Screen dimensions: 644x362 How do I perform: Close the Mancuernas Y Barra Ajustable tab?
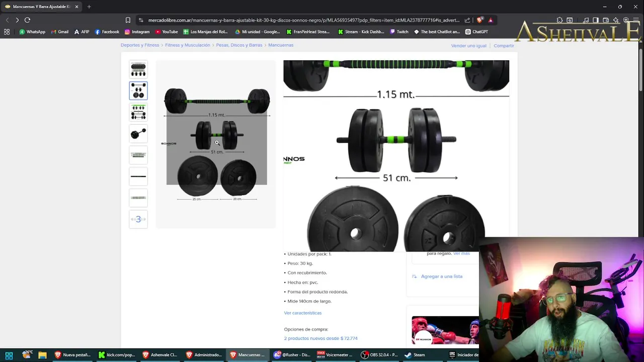(x=76, y=7)
